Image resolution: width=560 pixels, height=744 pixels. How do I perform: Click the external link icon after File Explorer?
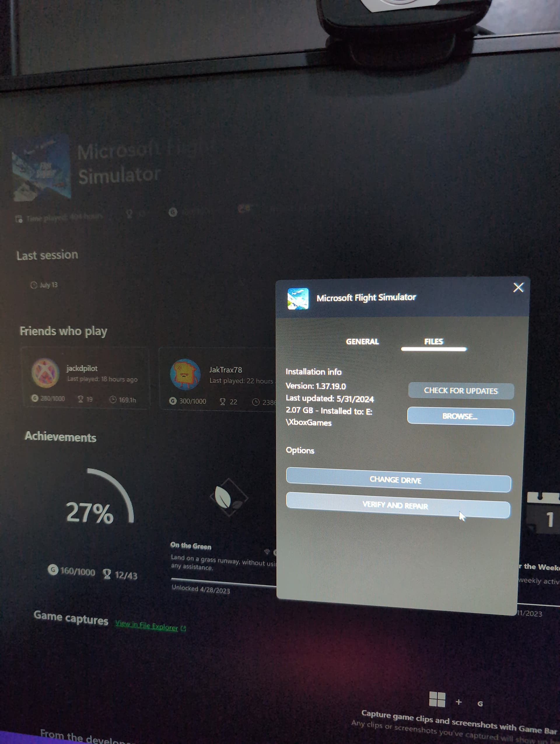coord(183,628)
